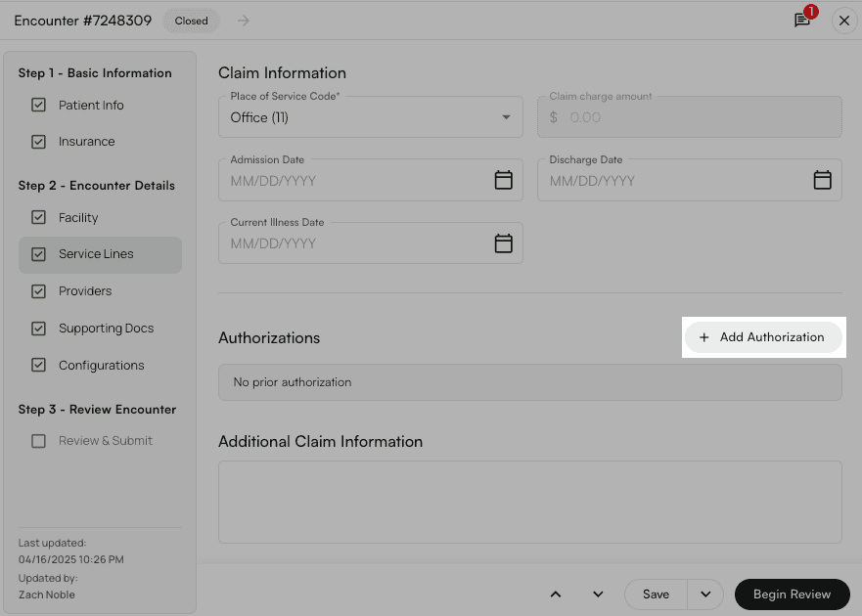Click the Closed status chip
Viewport: 862px width, 616px height.
coord(192,21)
